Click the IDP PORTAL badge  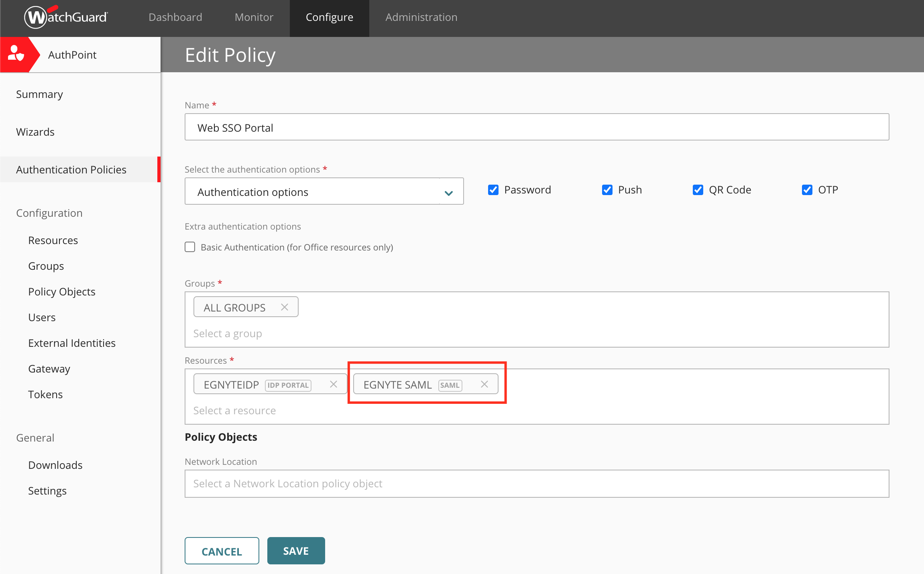(x=288, y=385)
